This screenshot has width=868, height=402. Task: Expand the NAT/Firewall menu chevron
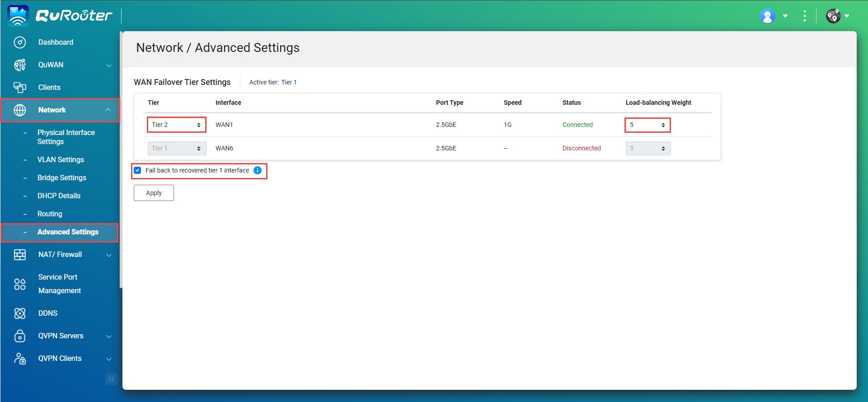pyautogui.click(x=109, y=255)
